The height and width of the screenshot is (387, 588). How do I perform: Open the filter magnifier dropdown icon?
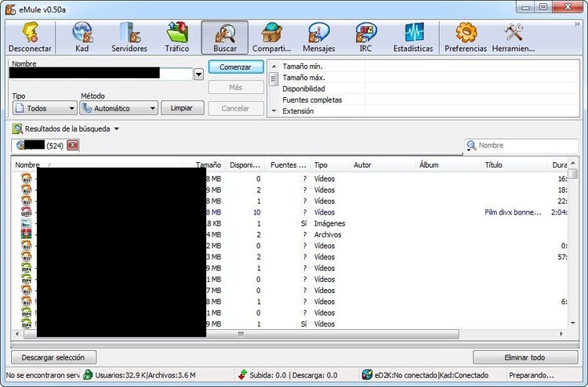pyautogui.click(x=471, y=146)
